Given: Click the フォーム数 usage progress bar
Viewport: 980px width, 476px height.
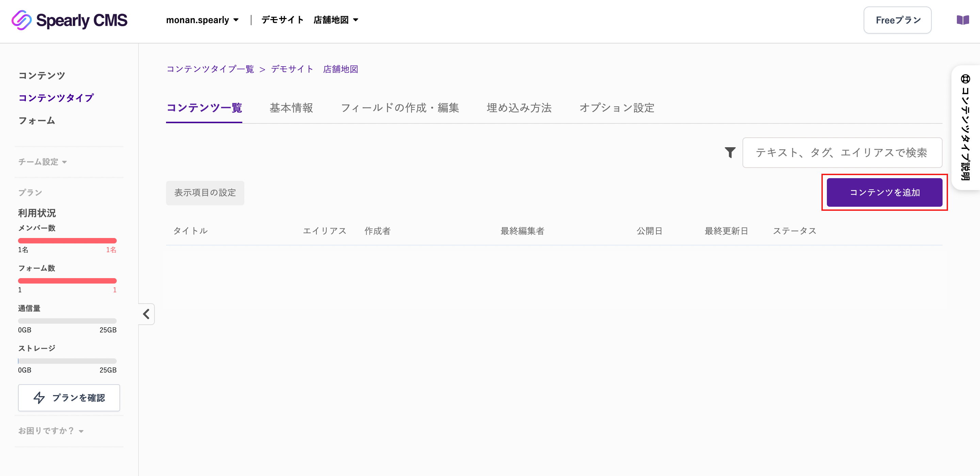Looking at the screenshot, I should [67, 281].
